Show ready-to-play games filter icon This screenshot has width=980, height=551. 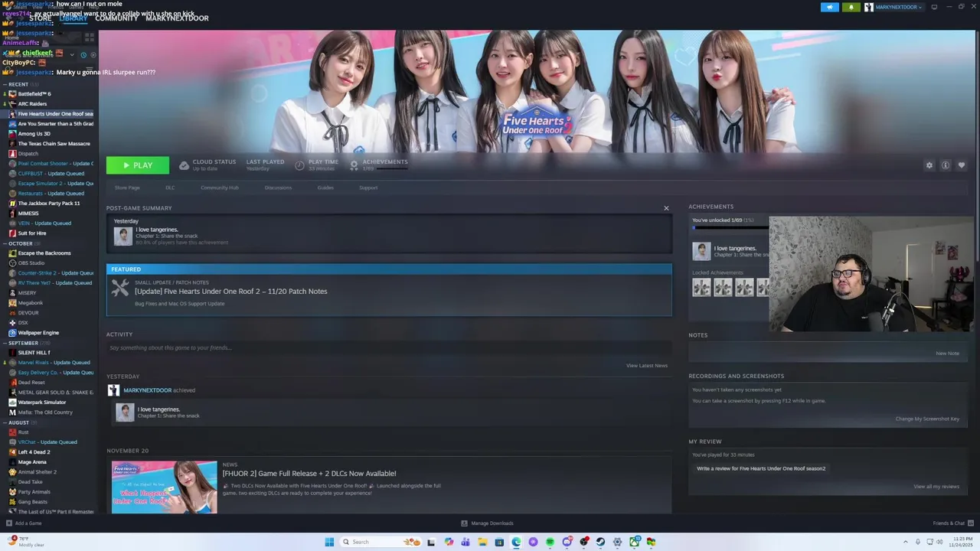click(x=93, y=55)
